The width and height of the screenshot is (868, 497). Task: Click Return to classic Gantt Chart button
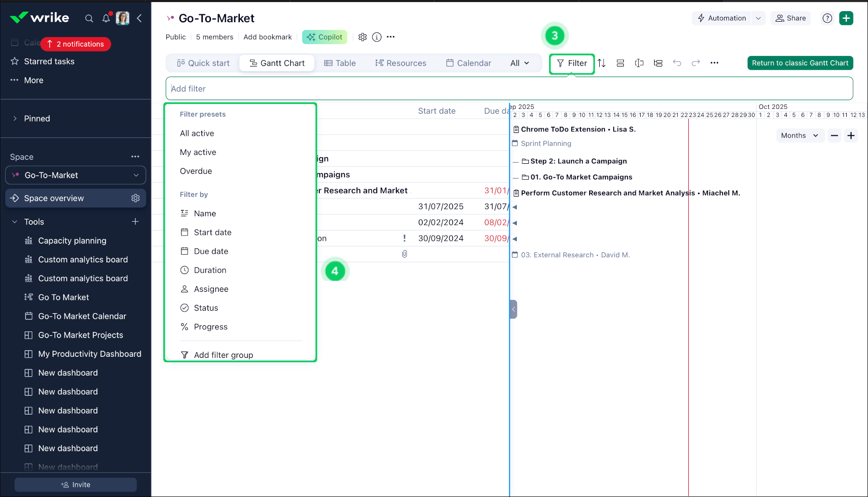[x=800, y=63]
